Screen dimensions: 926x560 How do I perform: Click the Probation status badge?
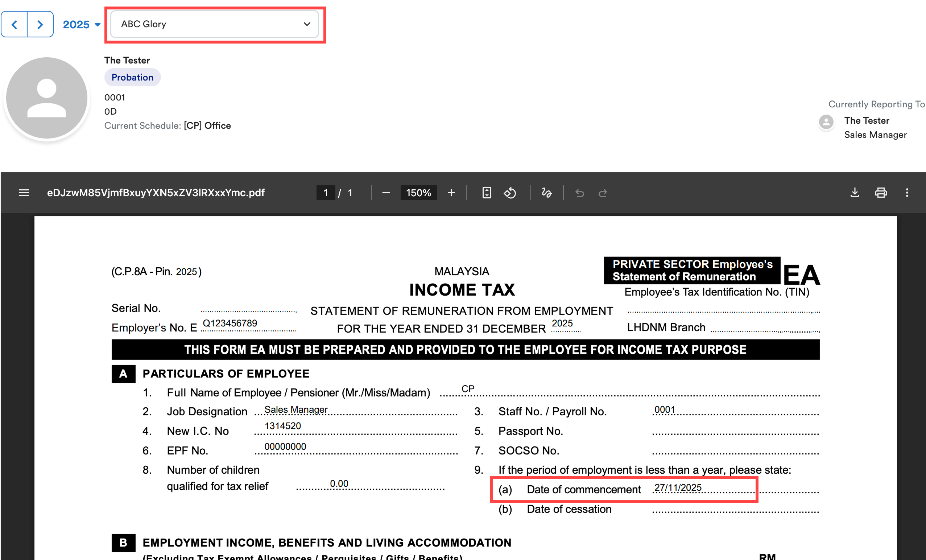pos(132,77)
